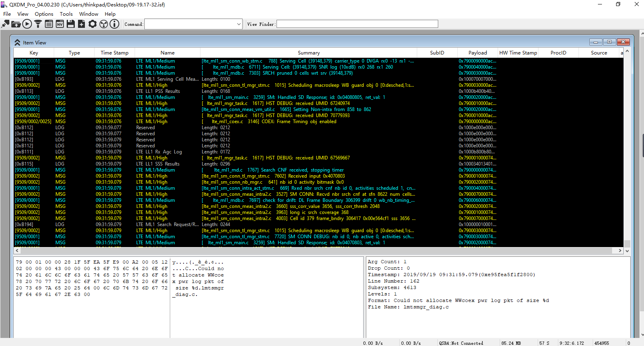Open the View menu
Viewport: 644px width, 346px height.
tap(23, 14)
